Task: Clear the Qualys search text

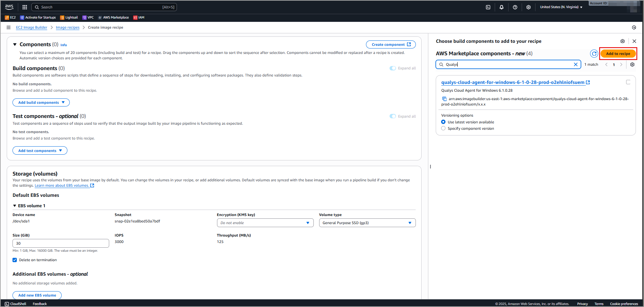Action: point(576,64)
